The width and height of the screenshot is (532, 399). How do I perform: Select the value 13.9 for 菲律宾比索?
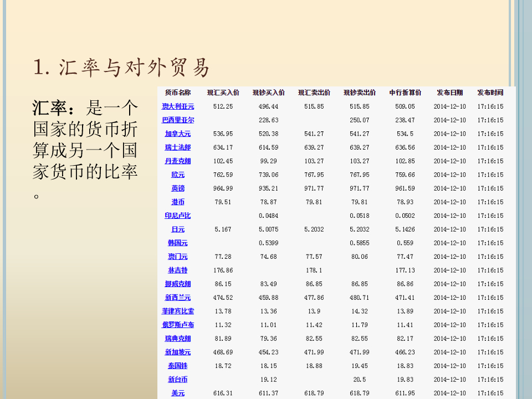click(x=314, y=311)
